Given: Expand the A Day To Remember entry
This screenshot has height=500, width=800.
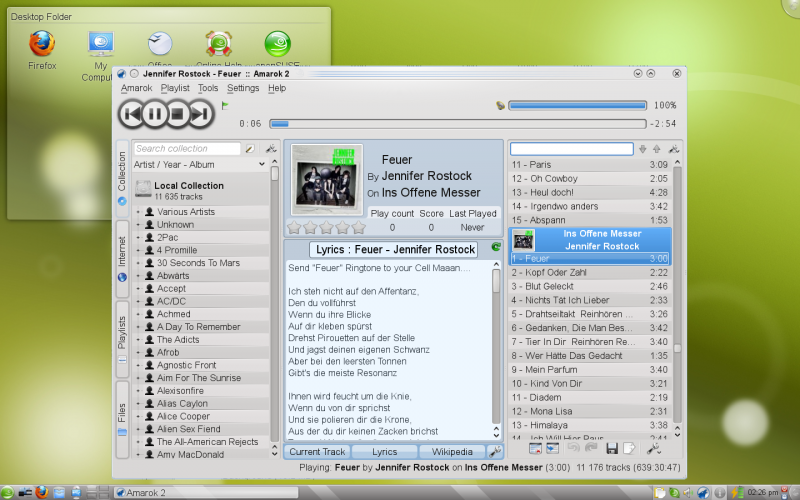Looking at the screenshot, I should pos(138,327).
